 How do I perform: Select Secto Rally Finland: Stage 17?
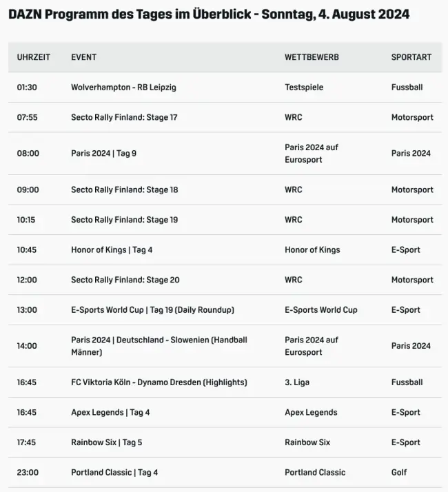[124, 117]
